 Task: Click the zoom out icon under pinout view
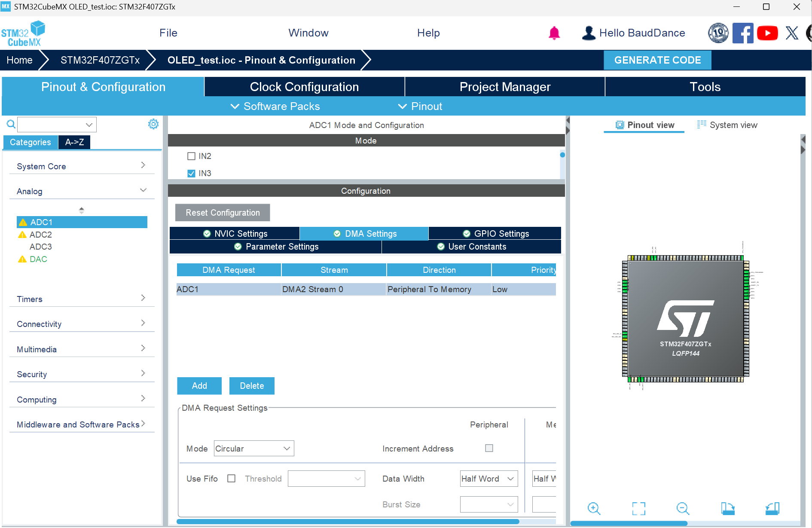[683, 508]
